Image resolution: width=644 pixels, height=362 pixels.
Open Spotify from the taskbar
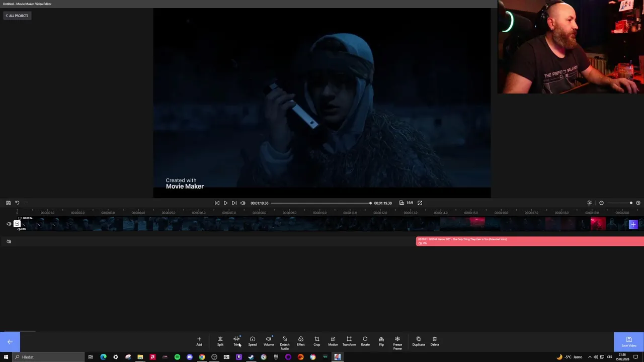(x=177, y=357)
